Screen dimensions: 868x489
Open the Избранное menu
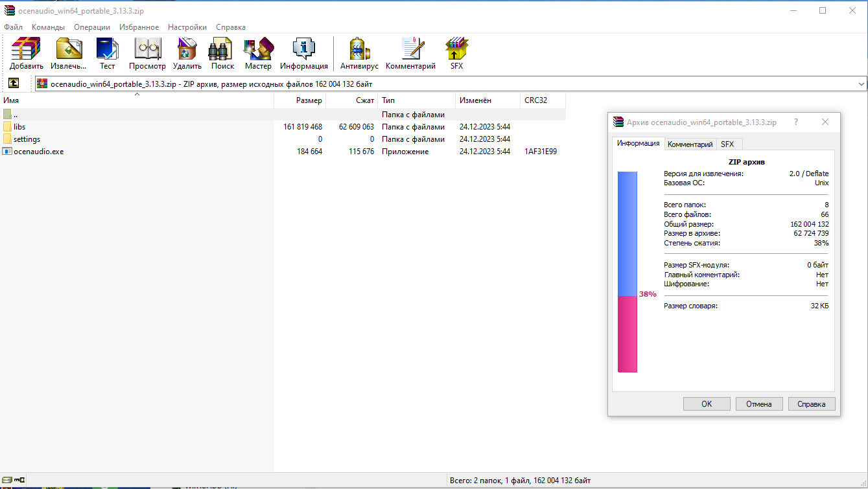pos(139,27)
